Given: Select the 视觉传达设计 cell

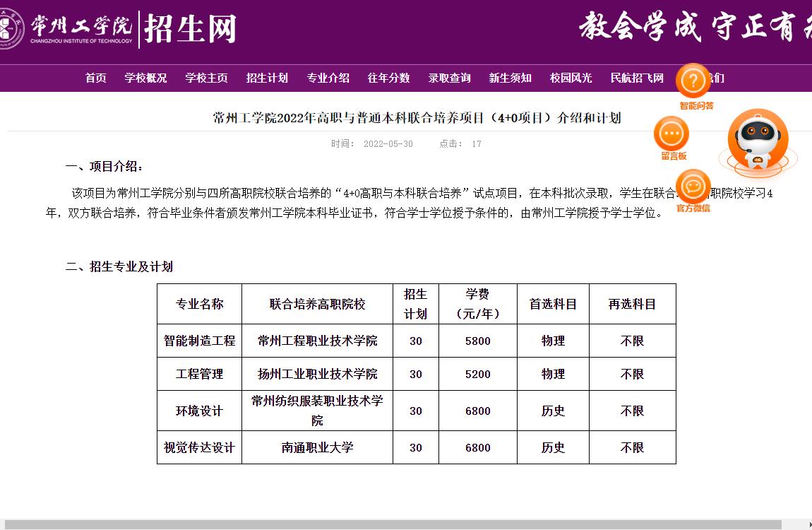Looking at the screenshot, I should point(199,447).
